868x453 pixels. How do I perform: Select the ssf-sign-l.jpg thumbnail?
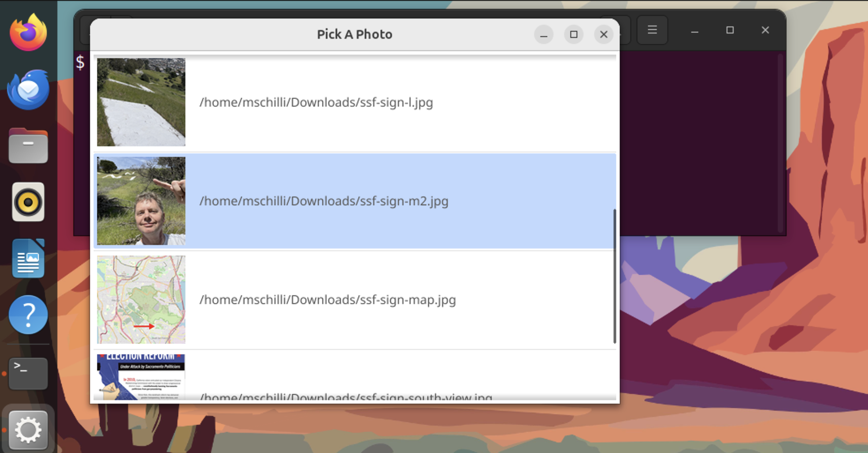coord(141,102)
